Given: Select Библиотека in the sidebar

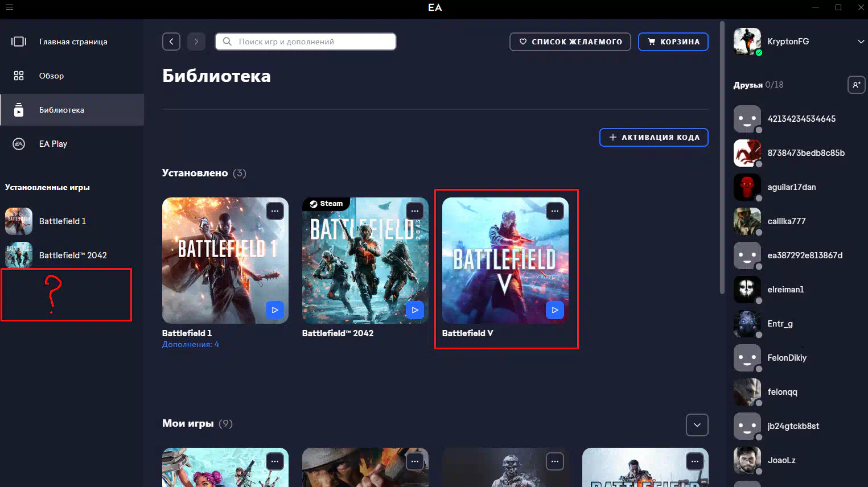Looking at the screenshot, I should pyautogui.click(x=72, y=110).
